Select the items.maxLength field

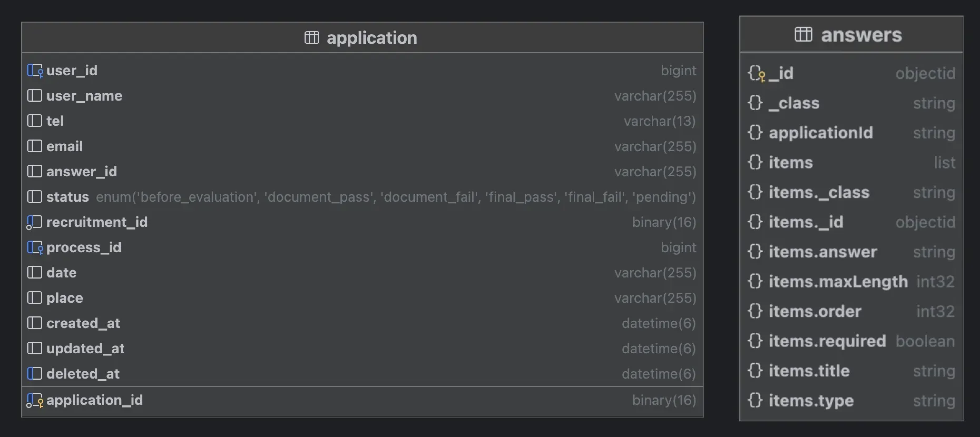(x=838, y=282)
